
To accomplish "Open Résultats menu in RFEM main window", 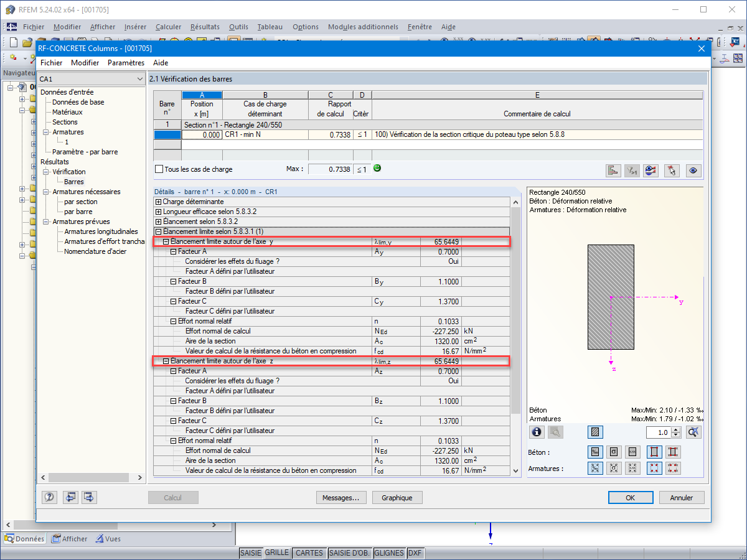I will coord(205,27).
